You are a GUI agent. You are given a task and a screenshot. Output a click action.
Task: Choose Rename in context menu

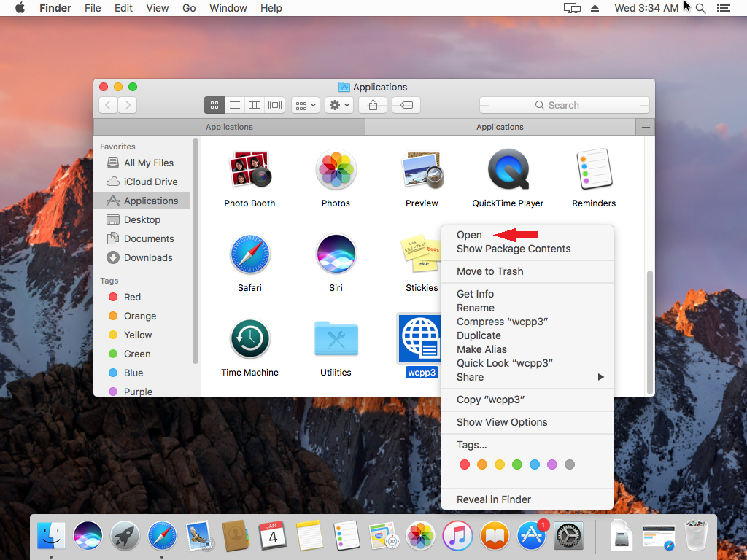pos(527,308)
